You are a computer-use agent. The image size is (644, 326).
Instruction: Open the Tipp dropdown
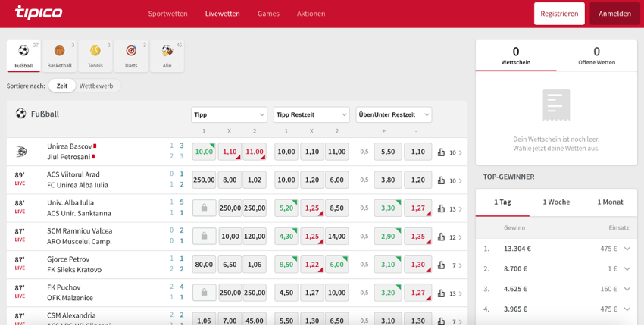tap(229, 114)
